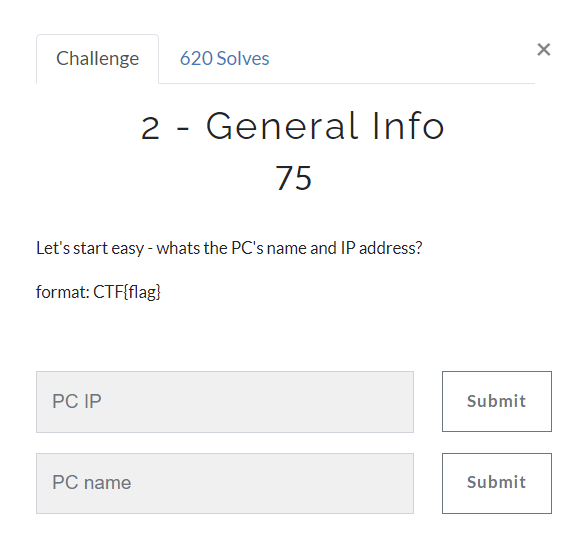Image resolution: width=584 pixels, height=556 pixels.
Task: Place cursor in the box labeled PC IP
Action: 225,401
